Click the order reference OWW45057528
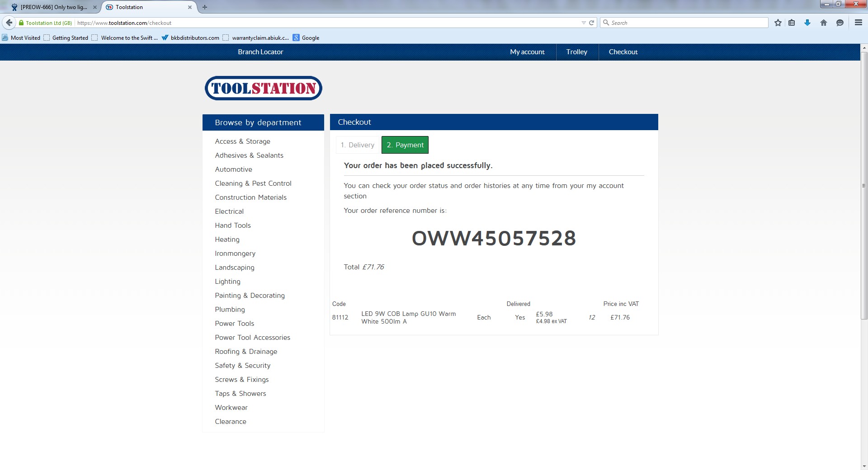 coord(494,238)
